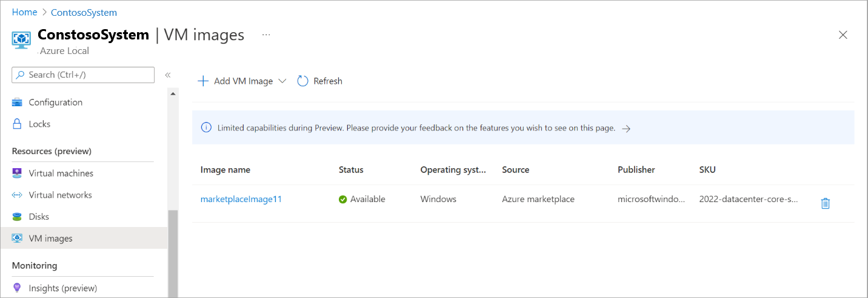This screenshot has height=298, width=868.
Task: Click the delete trash icon for marketplaceImage11
Action: pos(825,203)
